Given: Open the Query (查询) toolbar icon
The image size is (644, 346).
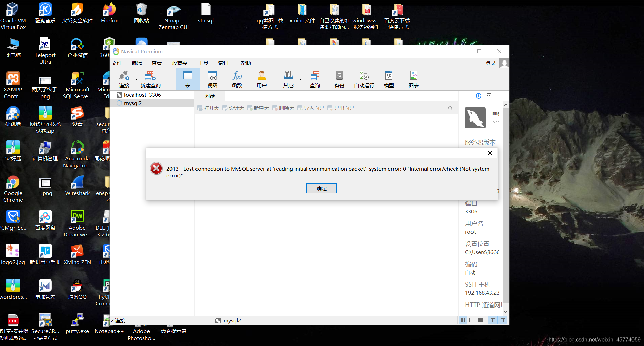Looking at the screenshot, I should (x=315, y=79).
